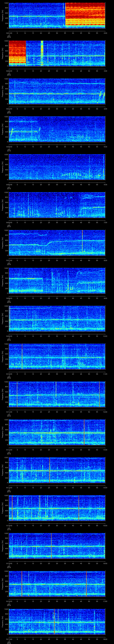
Task: Click the 8:04:00 start time label
Action: pyautogui.click(x=9, y=147)
